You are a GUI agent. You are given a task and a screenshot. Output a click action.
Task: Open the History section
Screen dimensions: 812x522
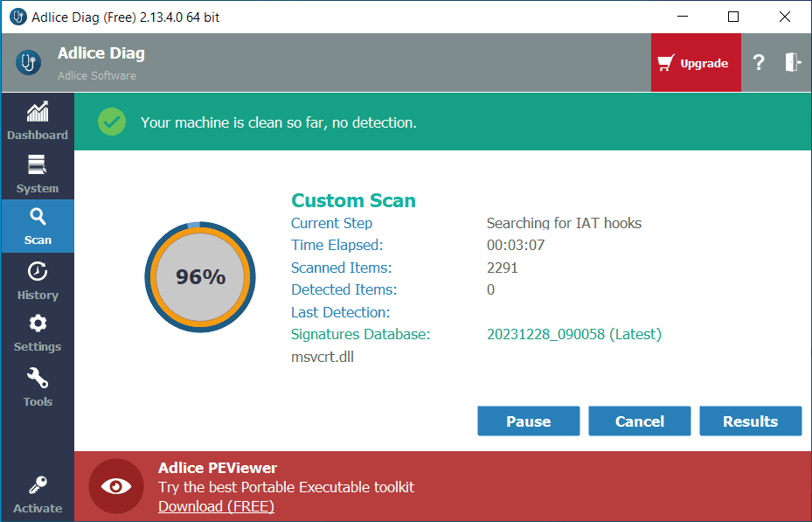(x=38, y=280)
